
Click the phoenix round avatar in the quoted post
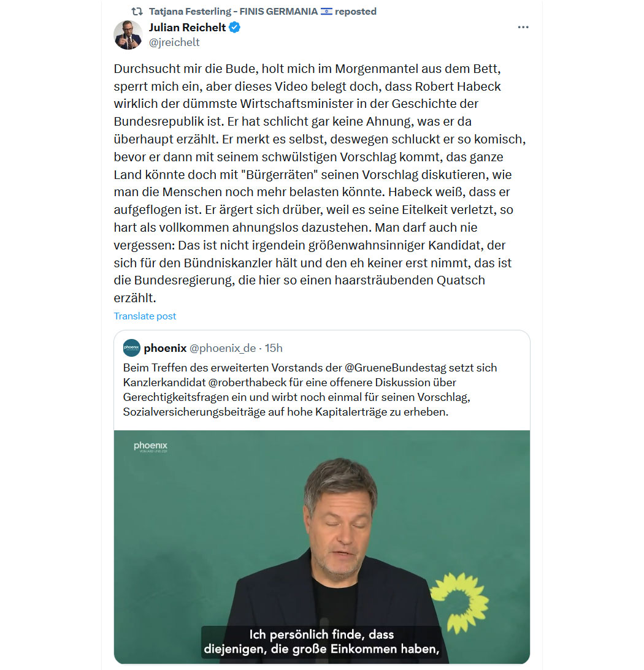point(132,348)
